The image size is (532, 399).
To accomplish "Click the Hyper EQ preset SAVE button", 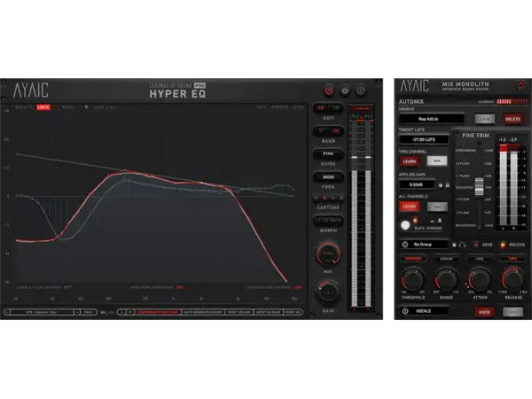I will coord(88,312).
